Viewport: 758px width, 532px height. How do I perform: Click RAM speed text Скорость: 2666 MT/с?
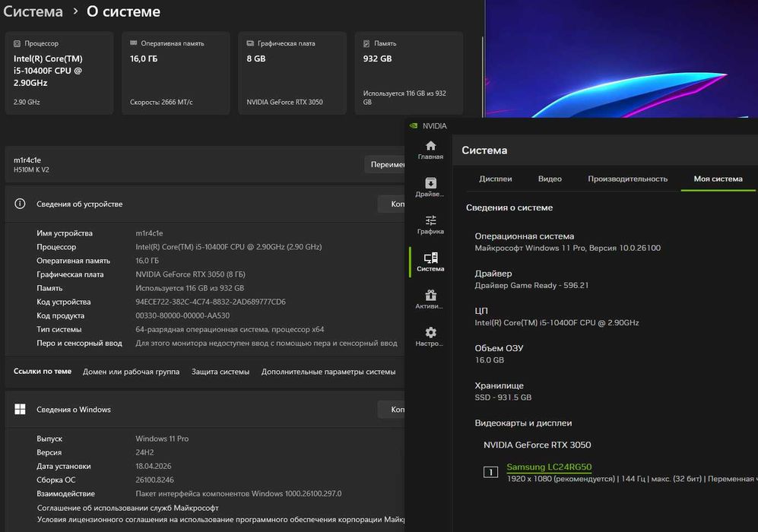161,102
